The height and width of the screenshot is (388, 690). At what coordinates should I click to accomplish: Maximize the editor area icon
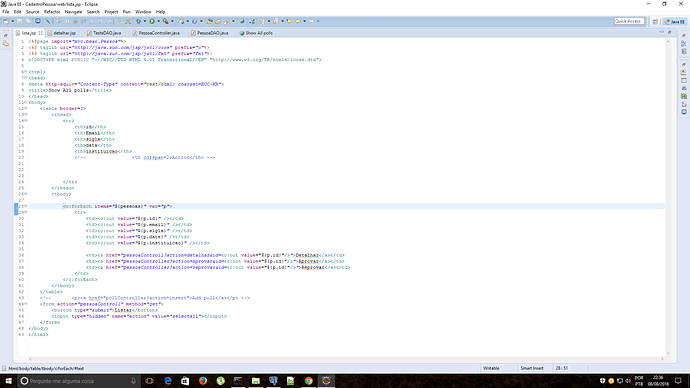click(x=669, y=32)
